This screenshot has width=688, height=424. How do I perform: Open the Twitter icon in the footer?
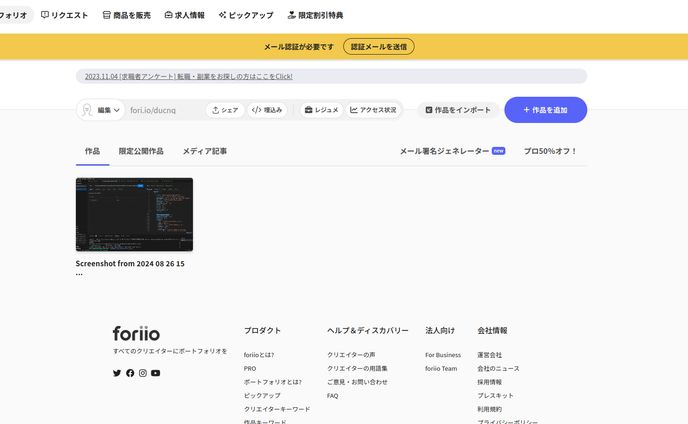coord(117,373)
